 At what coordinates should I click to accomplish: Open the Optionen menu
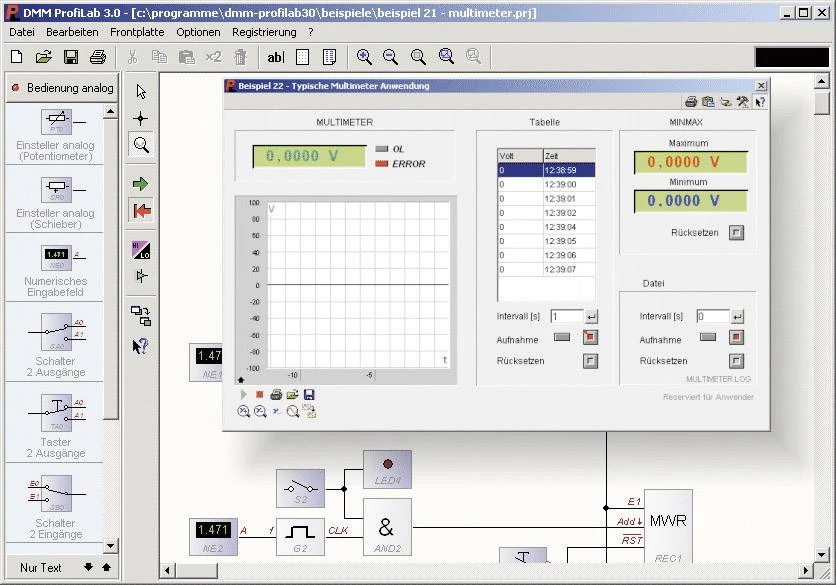point(198,32)
